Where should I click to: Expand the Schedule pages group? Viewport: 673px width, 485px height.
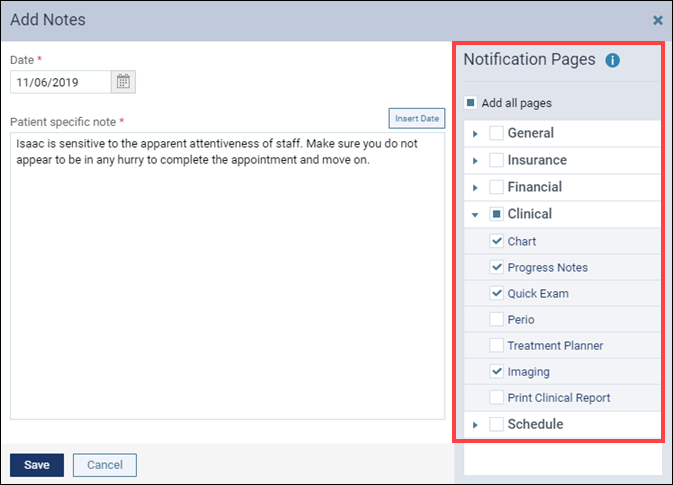click(x=475, y=425)
